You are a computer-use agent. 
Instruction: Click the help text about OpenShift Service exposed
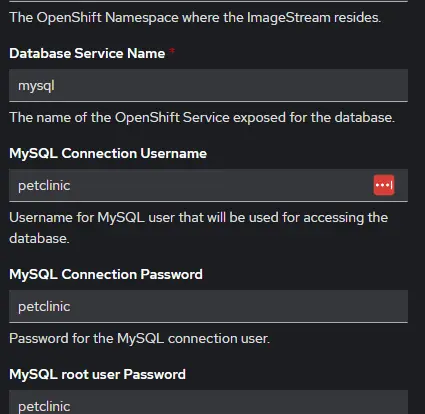pos(202,117)
